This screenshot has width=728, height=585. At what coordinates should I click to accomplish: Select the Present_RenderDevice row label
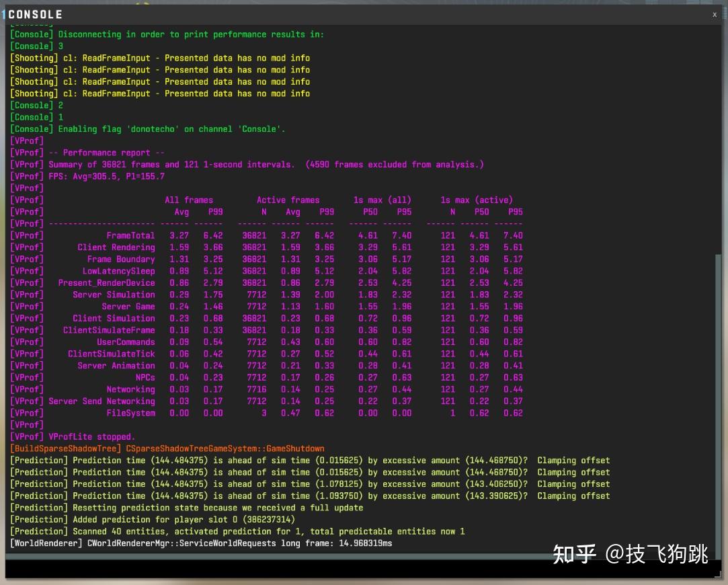pyautogui.click(x=106, y=282)
